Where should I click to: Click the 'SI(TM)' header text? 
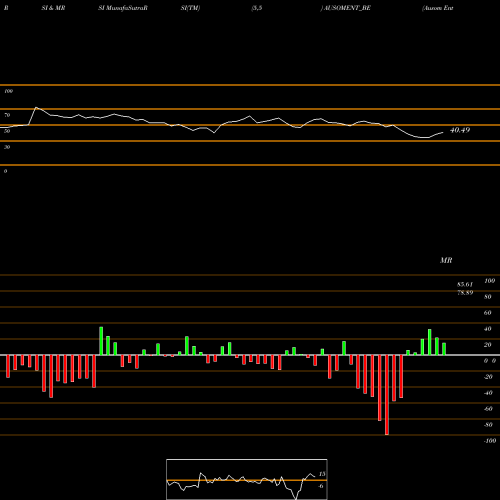pos(190,8)
